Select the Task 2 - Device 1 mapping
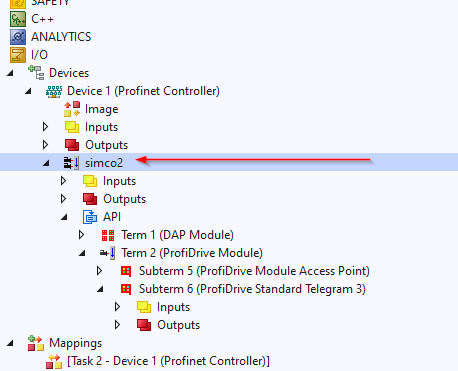 click(x=168, y=361)
